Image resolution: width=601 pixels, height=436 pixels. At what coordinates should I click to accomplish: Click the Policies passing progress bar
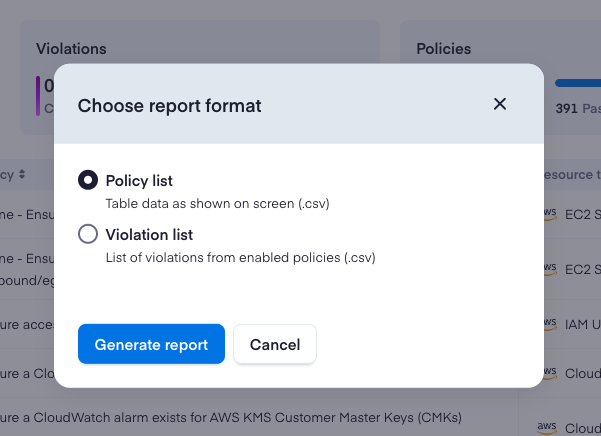tap(577, 83)
